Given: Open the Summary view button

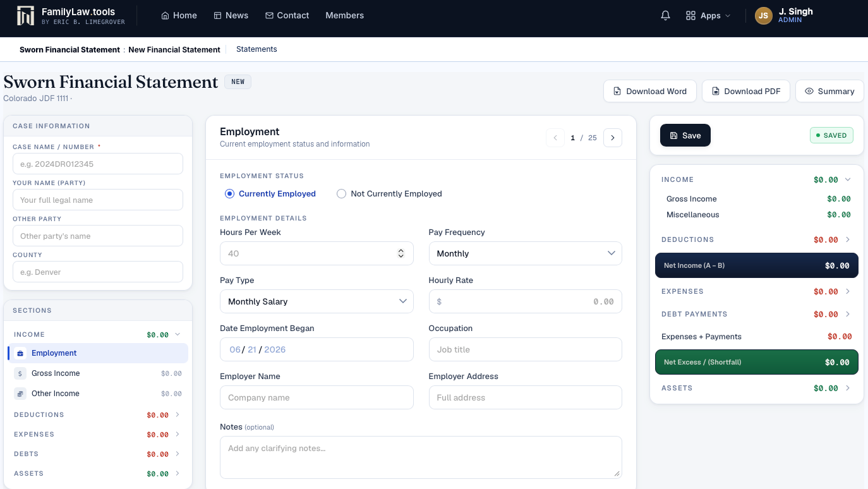Looking at the screenshot, I should click(829, 92).
